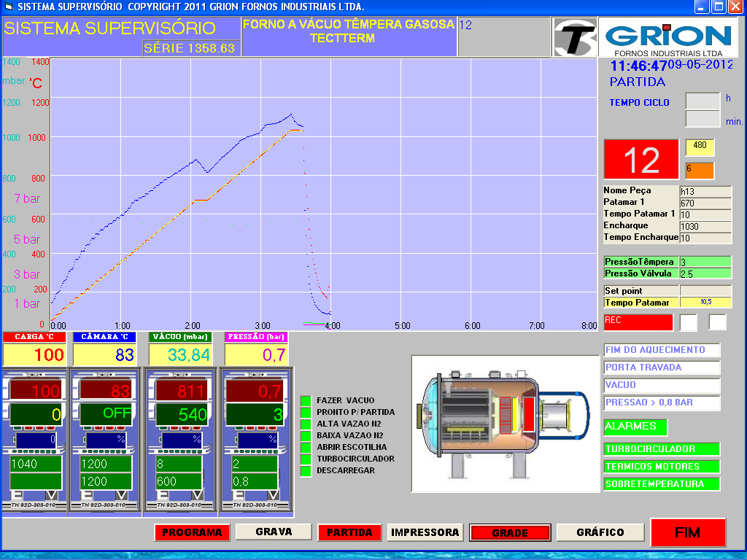Click the green lamp left of TURBOCIRCULADOR label
747x560 pixels.
point(306,459)
